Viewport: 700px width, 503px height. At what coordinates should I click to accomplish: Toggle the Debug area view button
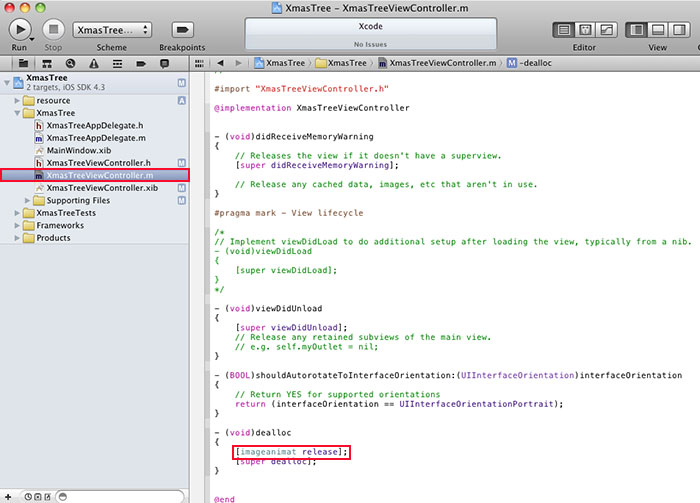pos(658,30)
